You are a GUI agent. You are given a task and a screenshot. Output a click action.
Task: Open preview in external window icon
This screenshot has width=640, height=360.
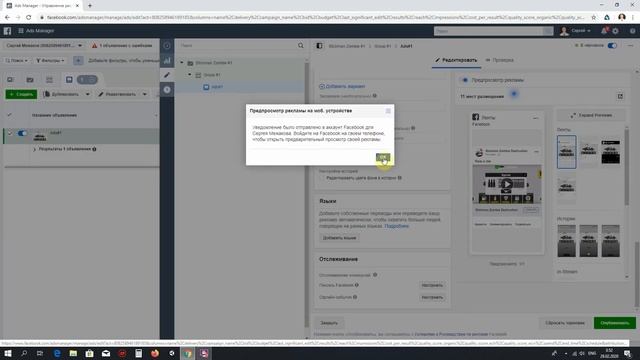point(620,96)
